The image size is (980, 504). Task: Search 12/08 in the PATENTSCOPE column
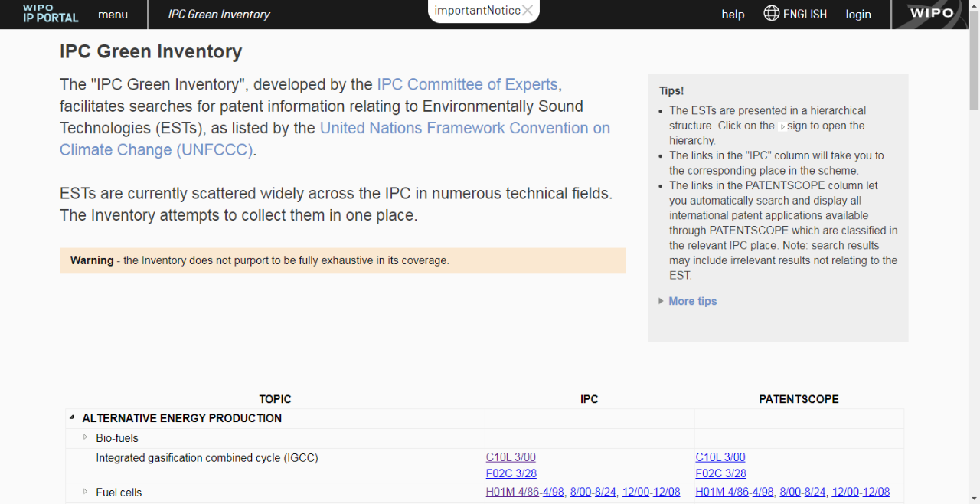tap(876, 492)
